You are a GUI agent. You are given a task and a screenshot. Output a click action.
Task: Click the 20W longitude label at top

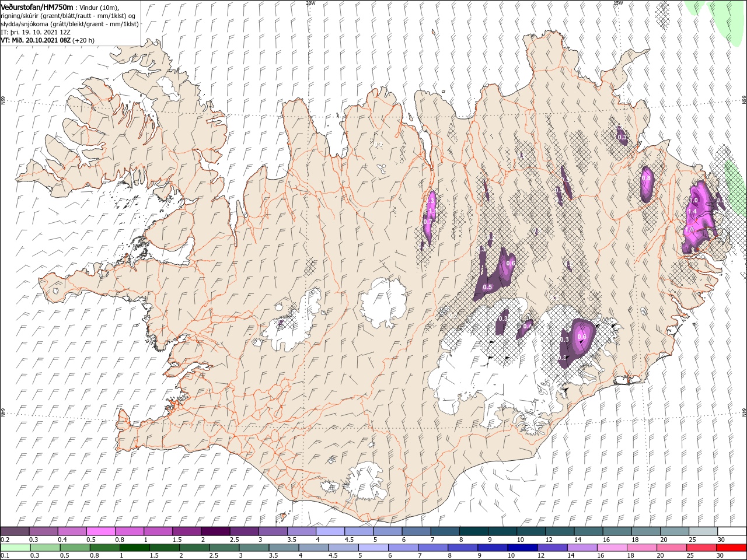310,3
